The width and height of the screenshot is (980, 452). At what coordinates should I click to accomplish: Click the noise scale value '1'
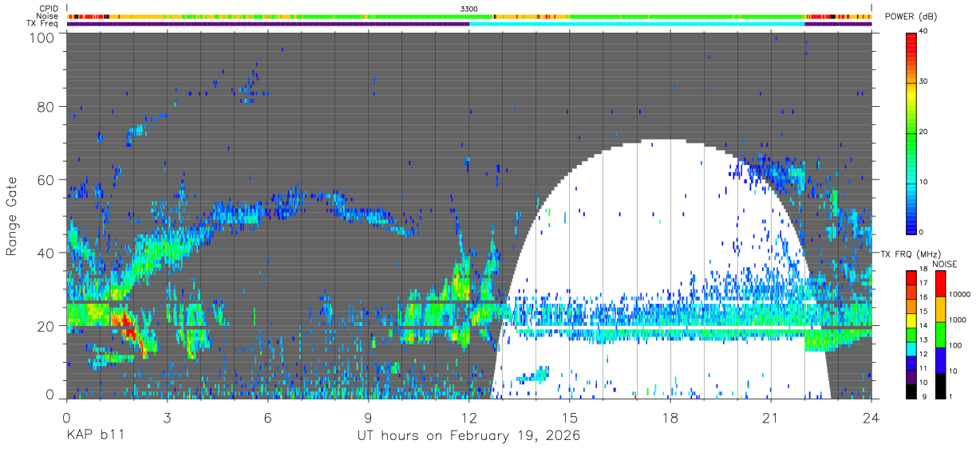point(950,396)
